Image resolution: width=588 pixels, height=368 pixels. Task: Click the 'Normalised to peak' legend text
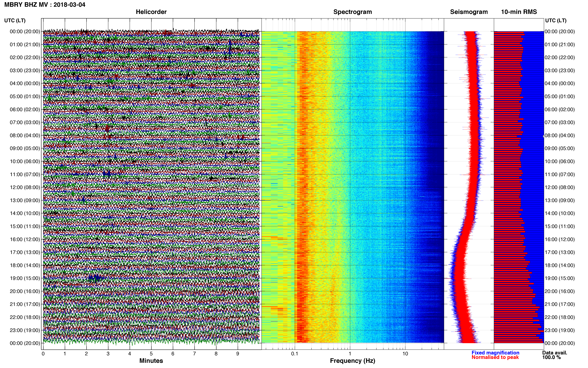click(x=495, y=357)
